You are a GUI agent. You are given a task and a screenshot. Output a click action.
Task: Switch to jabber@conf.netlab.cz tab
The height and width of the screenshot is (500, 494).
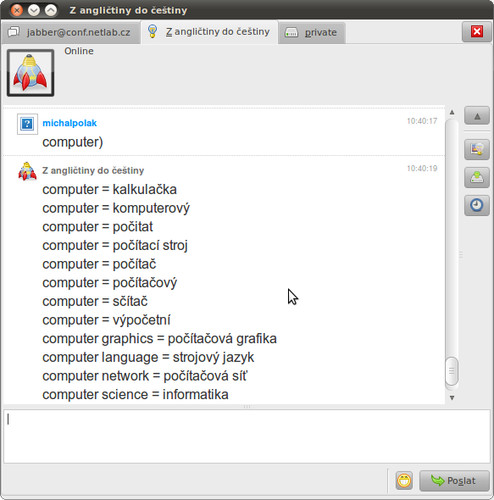(x=70, y=32)
